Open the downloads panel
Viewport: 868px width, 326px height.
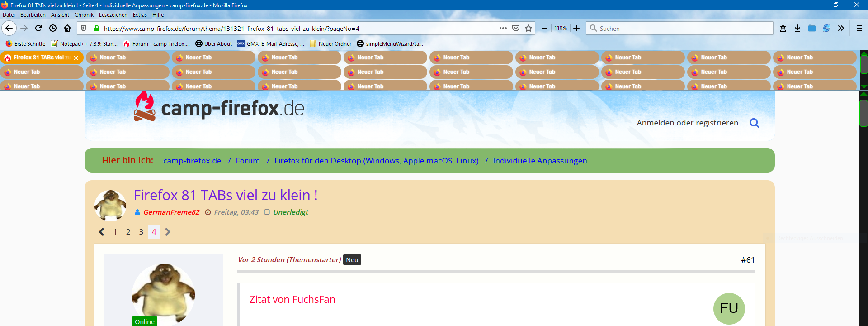pyautogui.click(x=797, y=28)
